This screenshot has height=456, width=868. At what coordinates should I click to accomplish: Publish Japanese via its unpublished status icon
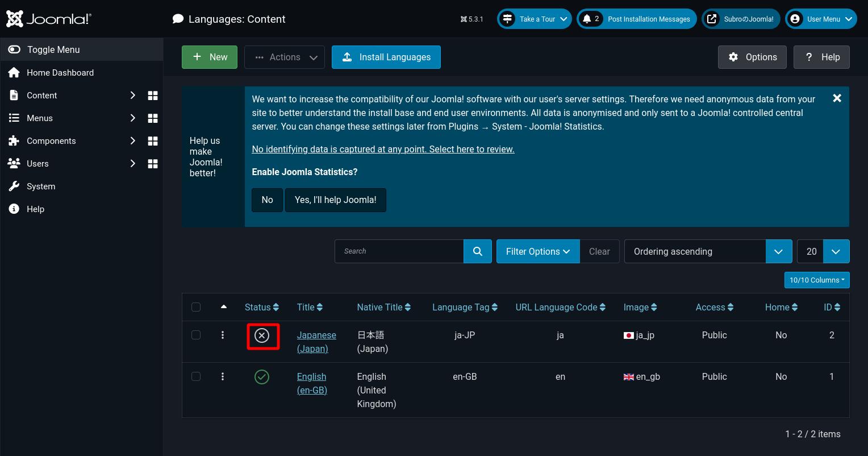tap(262, 335)
